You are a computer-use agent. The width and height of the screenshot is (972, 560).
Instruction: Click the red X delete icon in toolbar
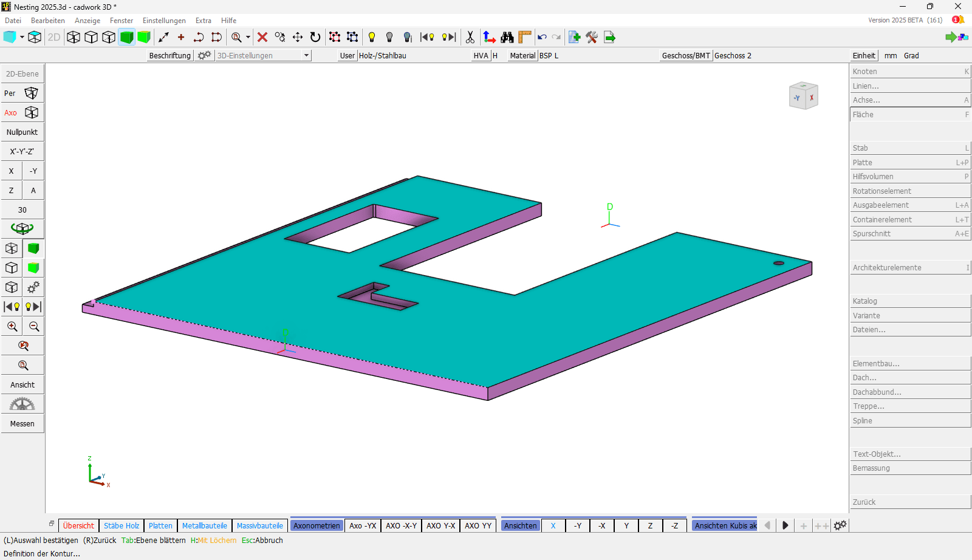[262, 37]
